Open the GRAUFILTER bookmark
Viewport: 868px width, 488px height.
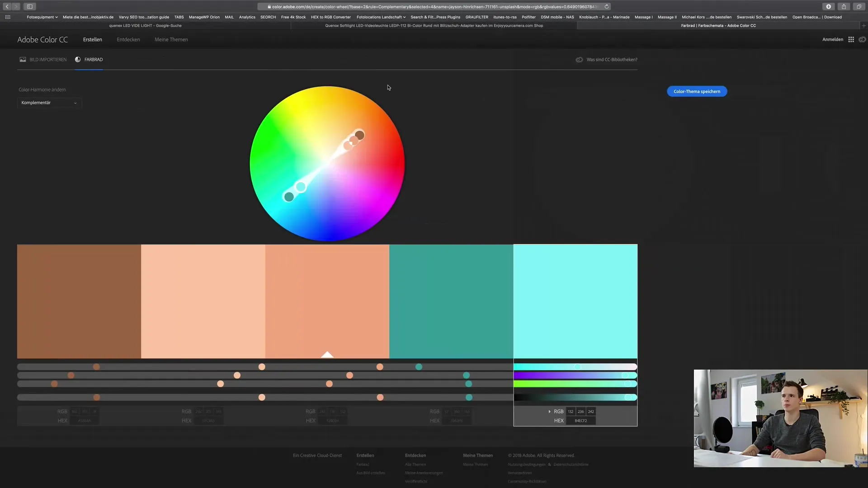pyautogui.click(x=477, y=17)
